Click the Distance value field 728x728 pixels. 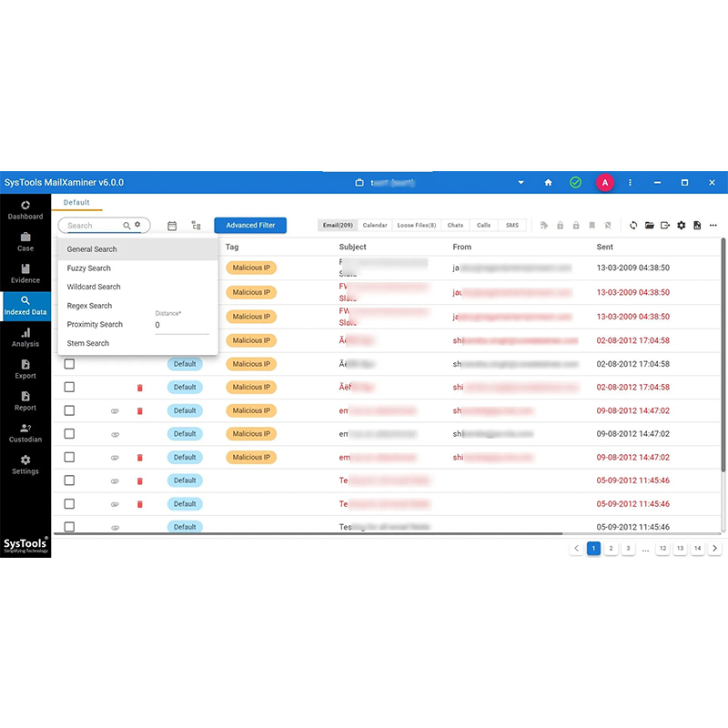pyautogui.click(x=181, y=325)
